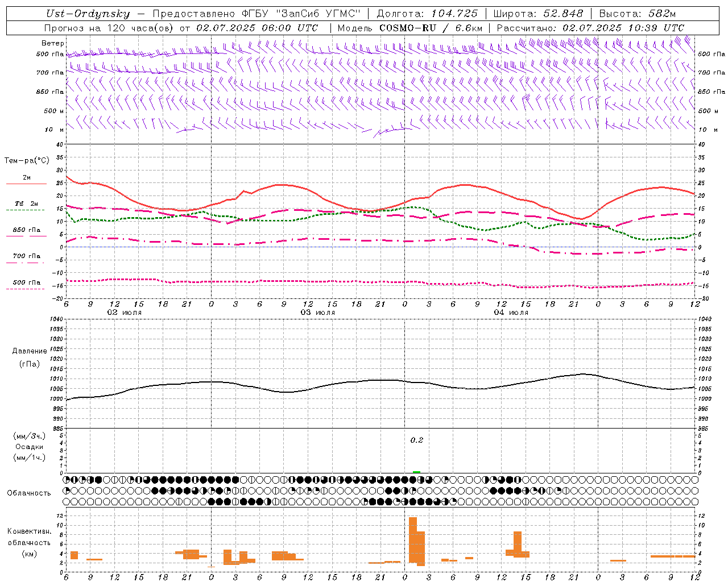Viewport: 728px width, 582px height.
Task: Click the red solid line sample under 2м
Action: 26,184
